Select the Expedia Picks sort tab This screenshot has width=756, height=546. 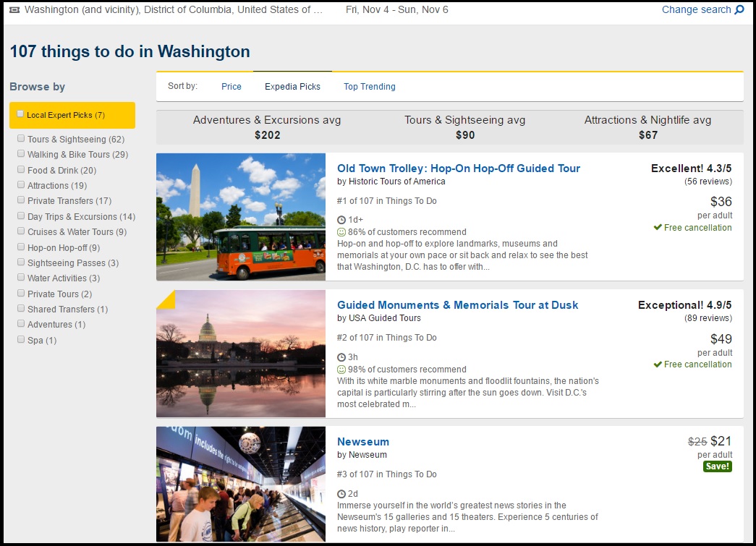click(x=292, y=86)
